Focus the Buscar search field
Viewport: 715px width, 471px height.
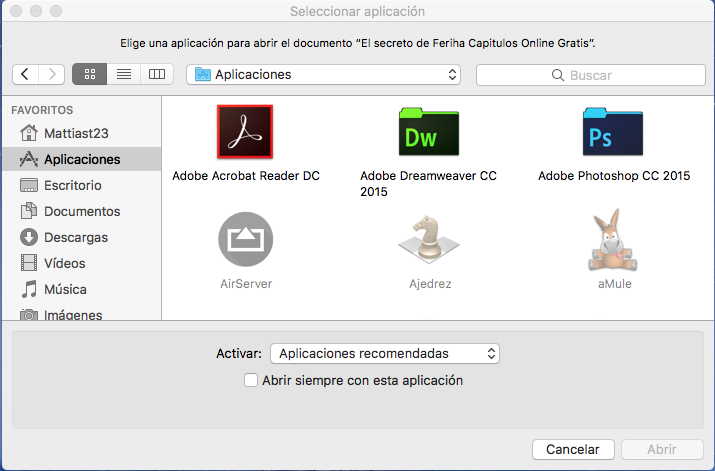pyautogui.click(x=591, y=75)
